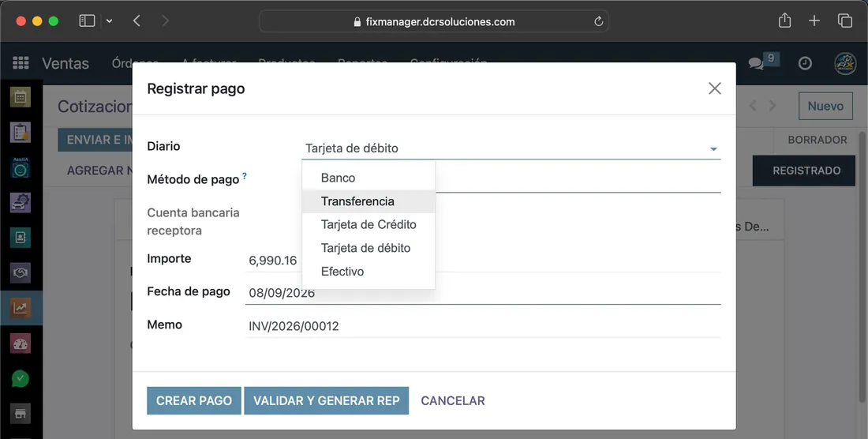The image size is (868, 439).
Task: Open the car repair gear app icon
Action: pyautogui.click(x=21, y=203)
